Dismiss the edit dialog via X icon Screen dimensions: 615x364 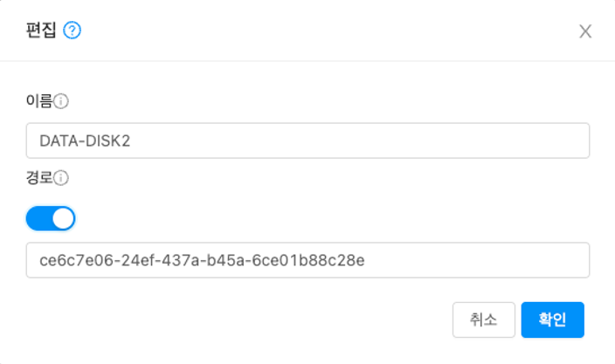(585, 31)
